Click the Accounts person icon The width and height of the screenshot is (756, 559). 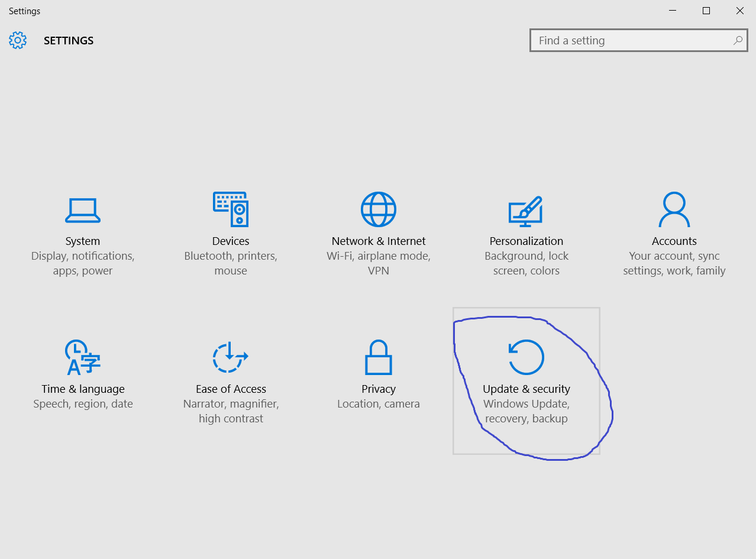click(x=674, y=209)
